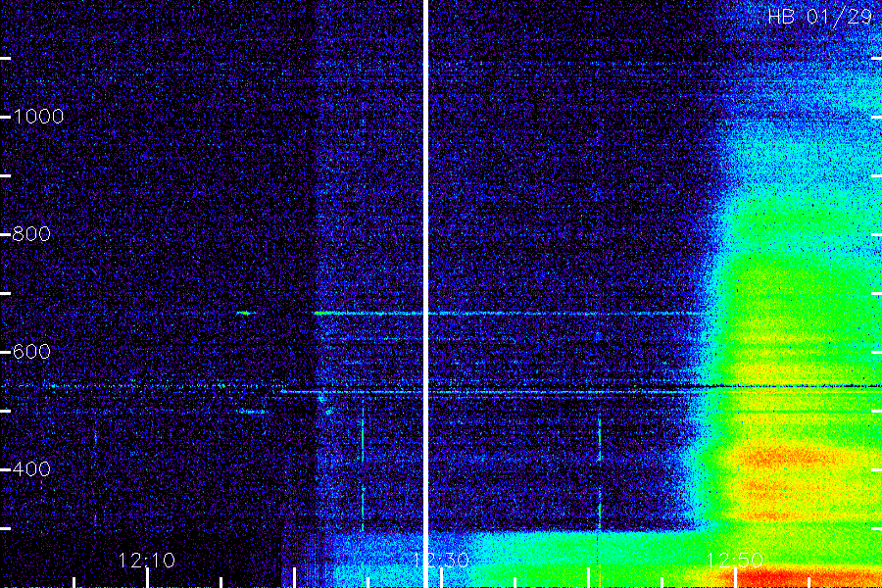882x588 pixels.
Task: Click the 1000 frequency axis label
Action: pos(38,117)
